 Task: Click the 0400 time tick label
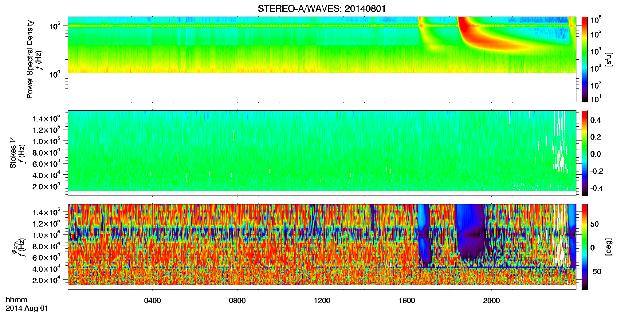[x=152, y=301]
